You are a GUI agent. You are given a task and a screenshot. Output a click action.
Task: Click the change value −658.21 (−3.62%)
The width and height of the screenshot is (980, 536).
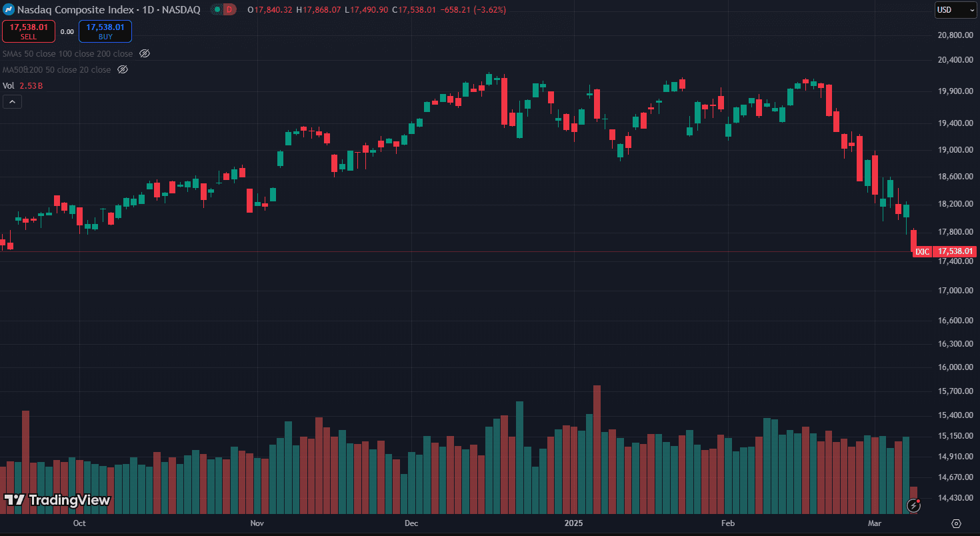click(473, 10)
